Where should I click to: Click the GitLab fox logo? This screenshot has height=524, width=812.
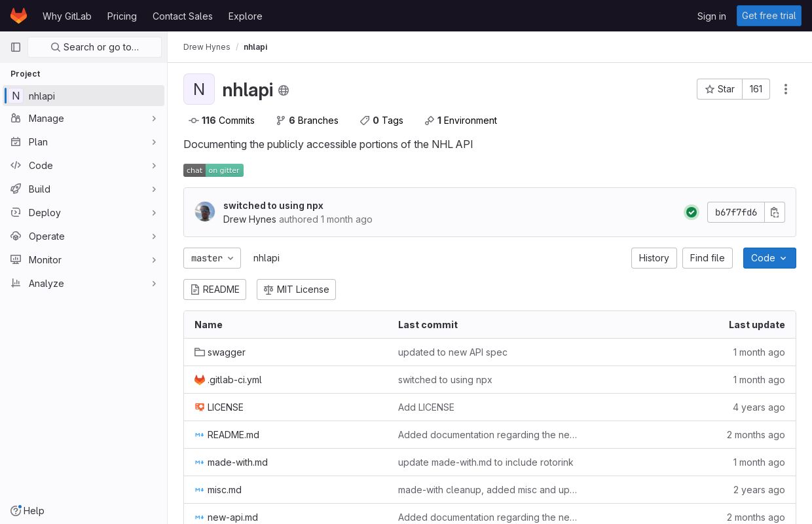click(x=19, y=16)
